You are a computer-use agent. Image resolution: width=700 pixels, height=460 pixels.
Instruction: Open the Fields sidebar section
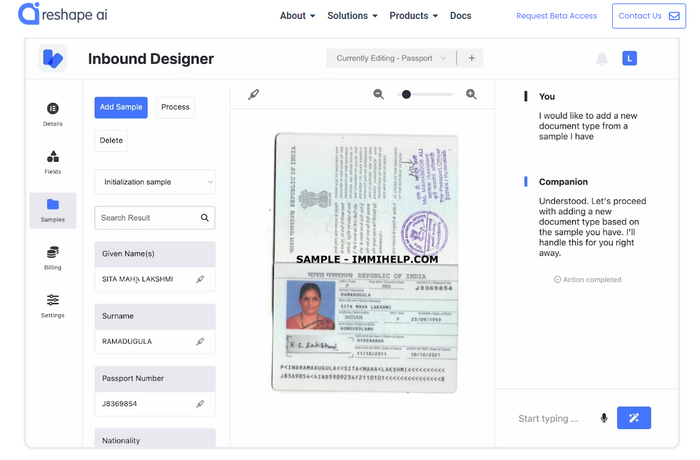tap(53, 162)
